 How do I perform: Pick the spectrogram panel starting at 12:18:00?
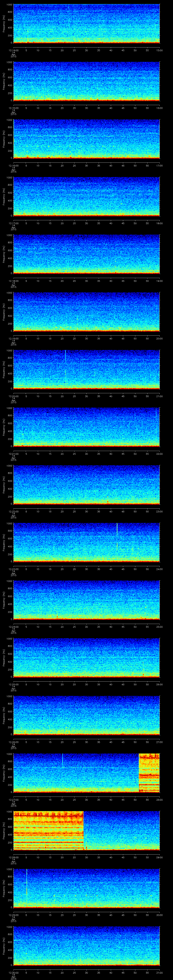pos(87,254)
